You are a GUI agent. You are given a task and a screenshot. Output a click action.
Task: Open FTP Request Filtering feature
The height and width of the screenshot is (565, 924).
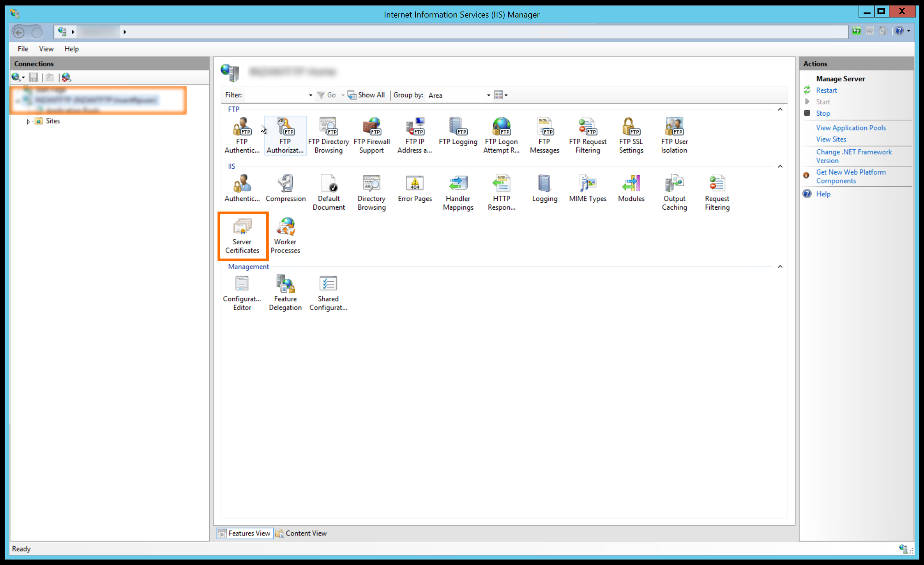coord(588,135)
